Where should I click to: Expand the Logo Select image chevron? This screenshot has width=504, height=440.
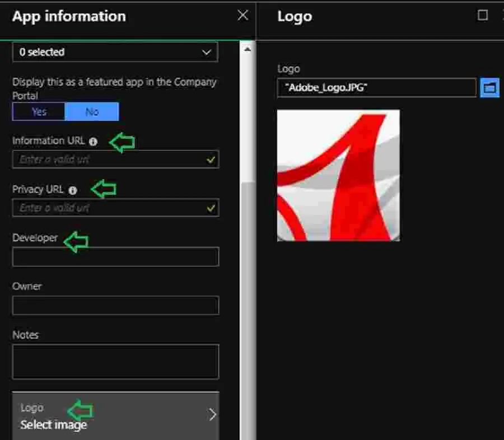pyautogui.click(x=212, y=415)
